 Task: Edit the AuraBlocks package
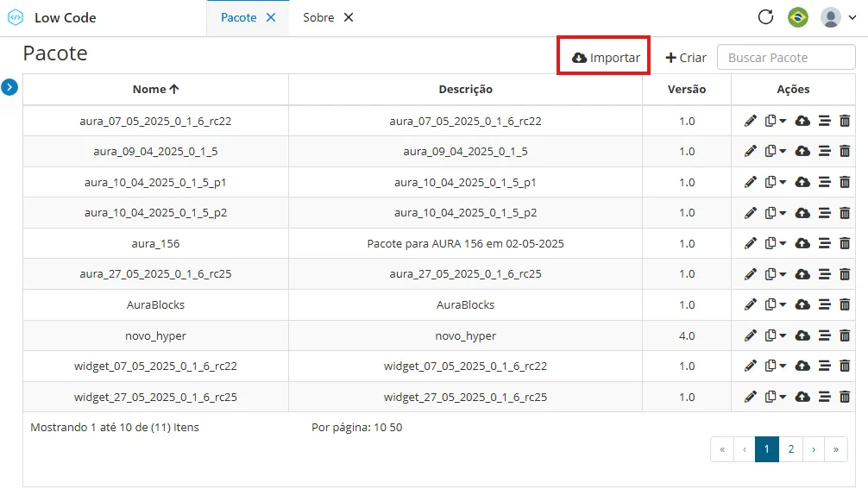pyautogui.click(x=750, y=304)
